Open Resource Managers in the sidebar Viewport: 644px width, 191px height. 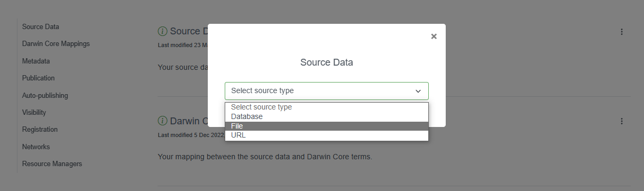[x=52, y=164]
